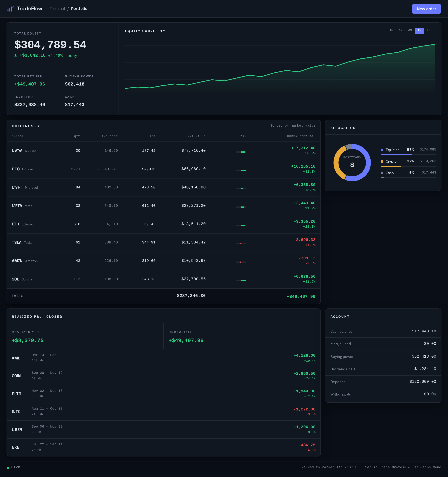Click the TradeFlow brand name
This screenshot has width=448, height=477.
point(30,9)
